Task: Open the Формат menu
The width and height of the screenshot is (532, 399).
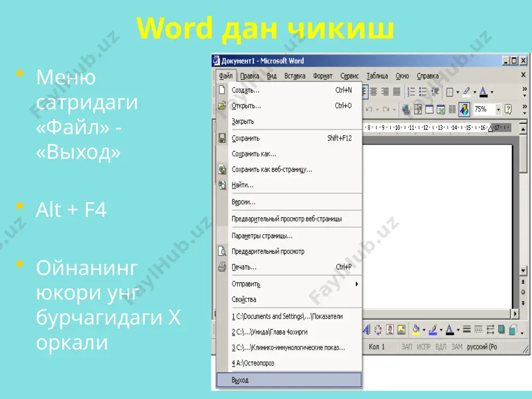Action: pyautogui.click(x=323, y=76)
